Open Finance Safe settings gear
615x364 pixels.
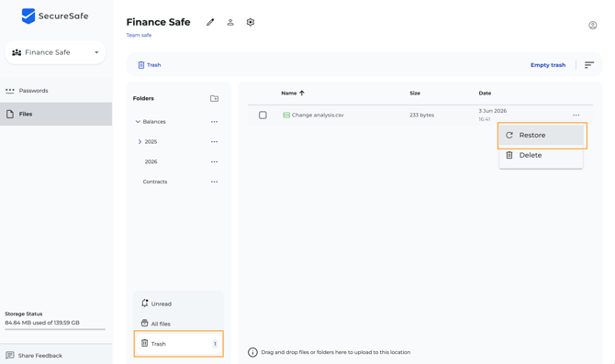(x=251, y=22)
